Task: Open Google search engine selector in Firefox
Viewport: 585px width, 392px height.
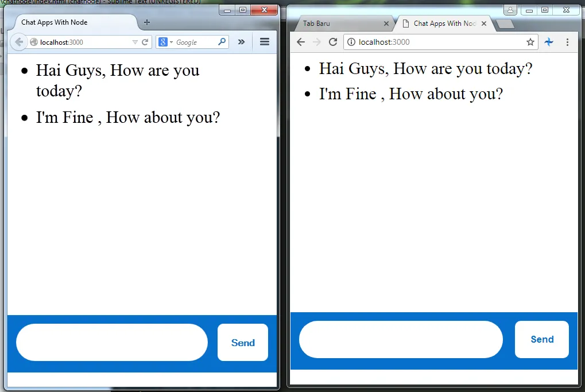Action: coord(165,42)
